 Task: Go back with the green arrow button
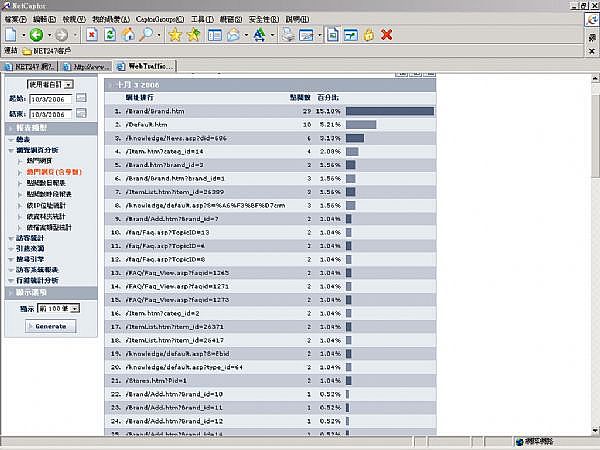(x=36, y=35)
